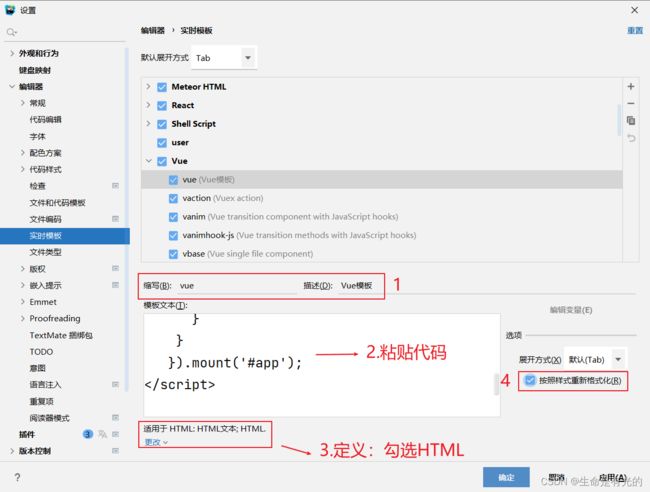The width and height of the screenshot is (650, 492).
Task: Toggle the user template group checkbox
Action: (x=162, y=143)
